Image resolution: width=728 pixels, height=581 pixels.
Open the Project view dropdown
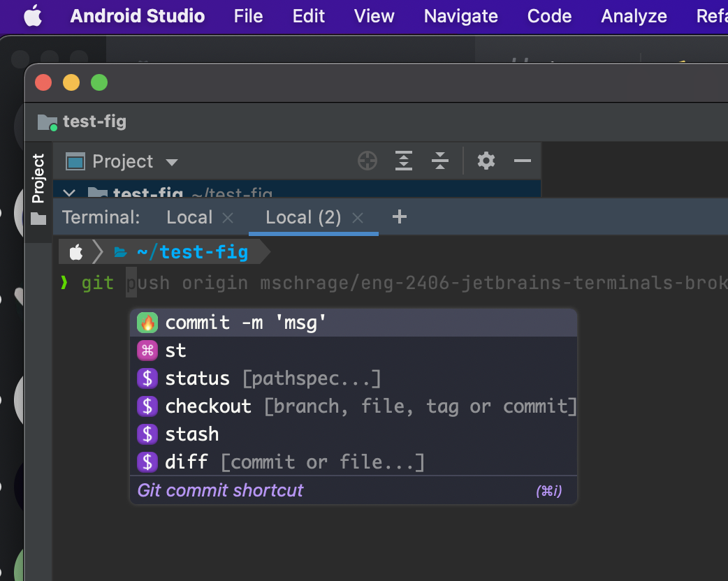[171, 161]
